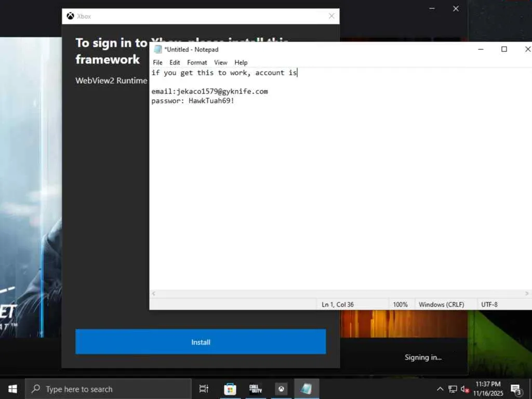The width and height of the screenshot is (532, 399).
Task: Close the background launcher window
Action: point(456,8)
